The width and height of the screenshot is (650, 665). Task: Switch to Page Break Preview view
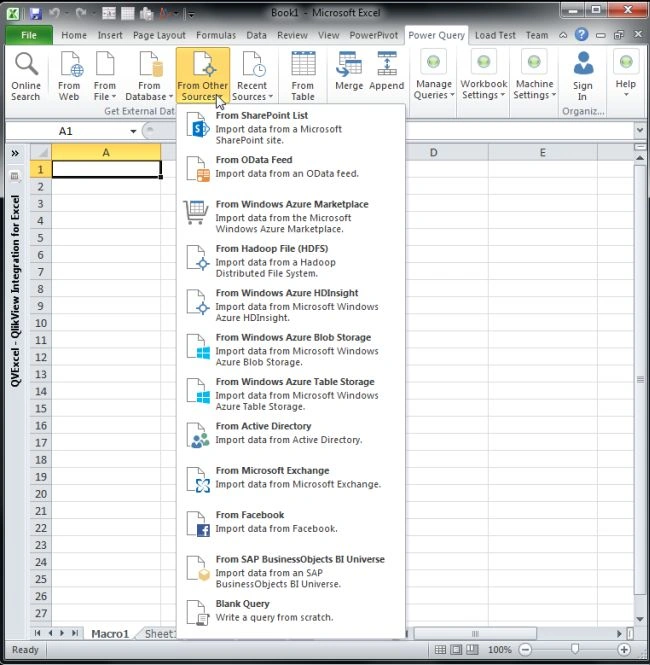(472, 649)
